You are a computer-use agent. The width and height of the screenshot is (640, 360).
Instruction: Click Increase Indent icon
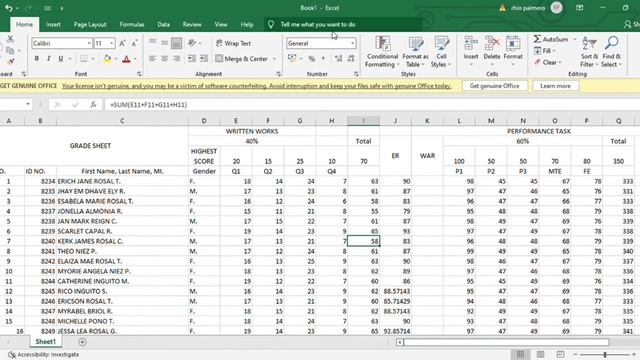point(203,59)
